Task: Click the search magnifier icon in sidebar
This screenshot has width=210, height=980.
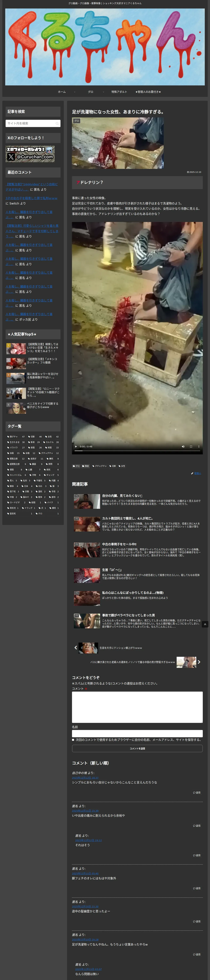Action: click(x=57, y=123)
